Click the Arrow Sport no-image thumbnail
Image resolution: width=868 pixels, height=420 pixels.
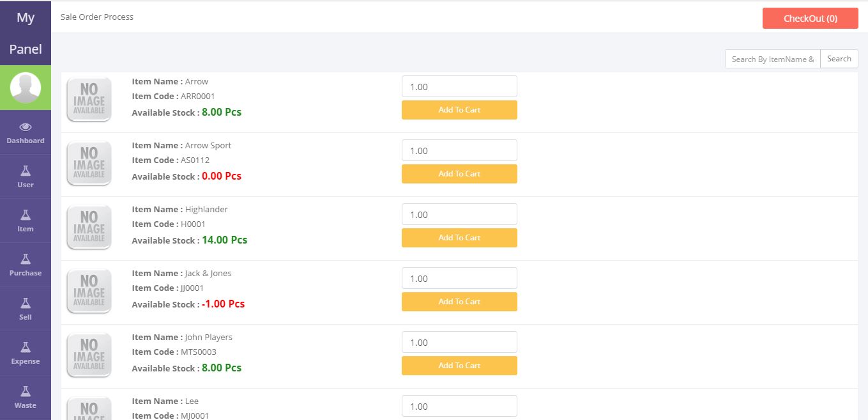[89, 164]
